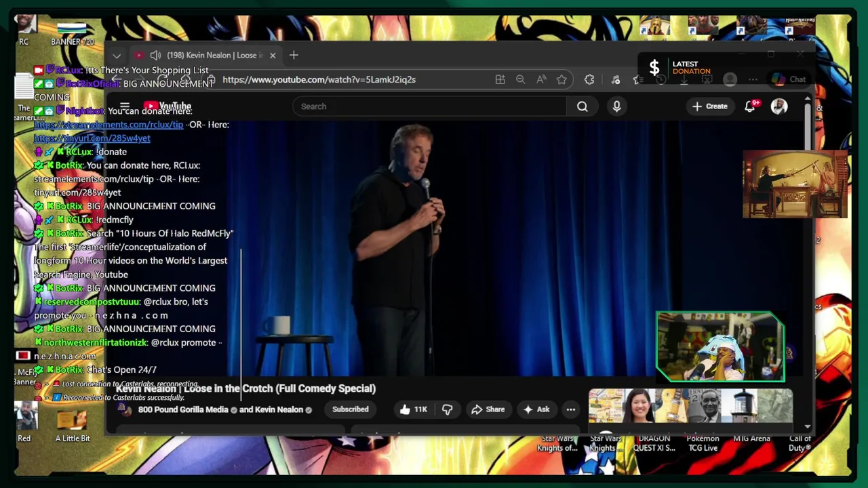
Task: Open the browser Extensions puzzle icon
Action: click(x=589, y=79)
